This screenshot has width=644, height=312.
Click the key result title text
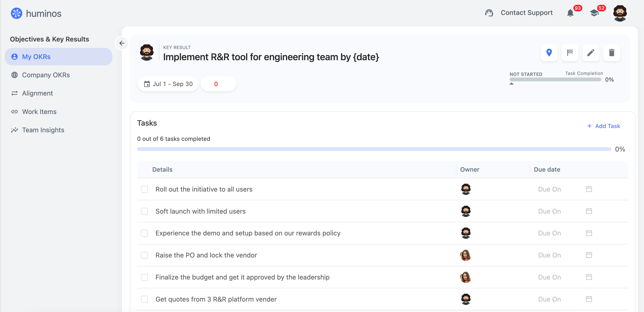[271, 57]
